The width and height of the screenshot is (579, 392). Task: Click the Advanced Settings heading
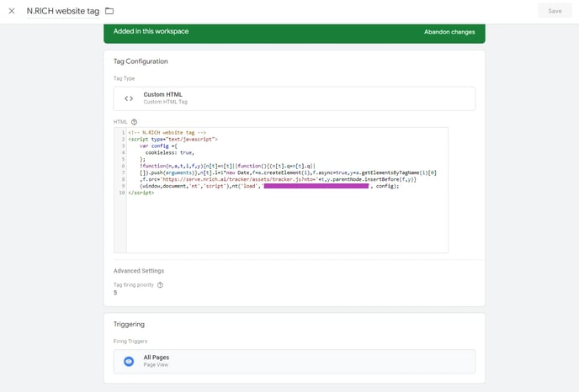(139, 271)
